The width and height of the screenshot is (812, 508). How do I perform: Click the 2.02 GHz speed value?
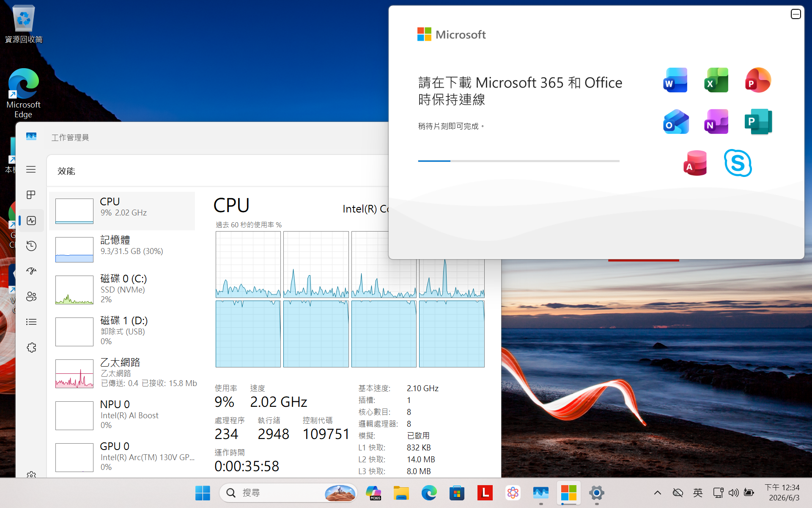(x=279, y=402)
